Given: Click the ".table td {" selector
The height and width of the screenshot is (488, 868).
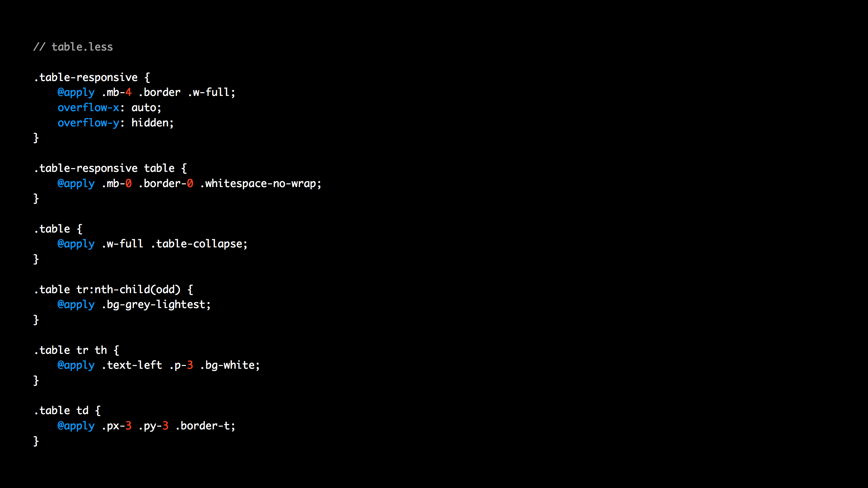Looking at the screenshot, I should (x=67, y=410).
